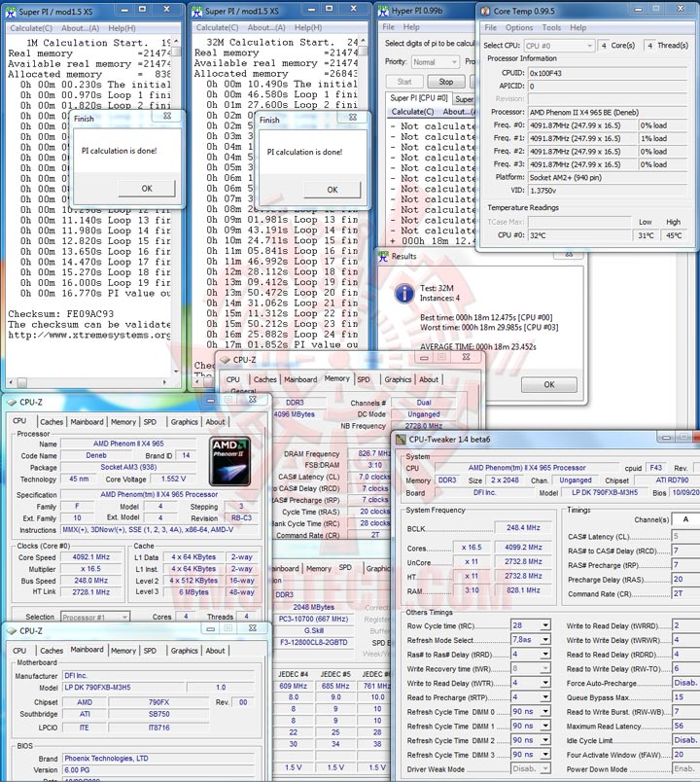Viewport: 700px width, 782px height.
Task: Open the Options menu in Core Temp
Action: [x=519, y=28]
